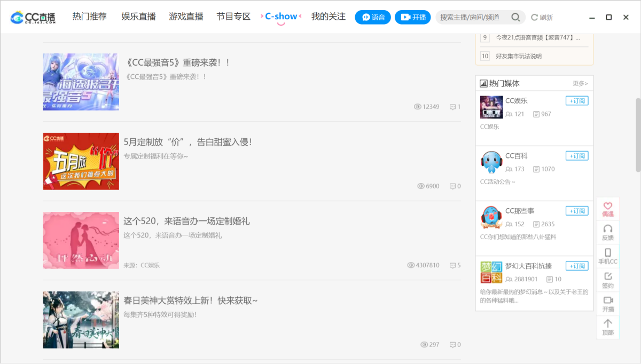The width and height of the screenshot is (641, 364).
Task: Click the 手机CC phone icon
Action: pos(608,253)
